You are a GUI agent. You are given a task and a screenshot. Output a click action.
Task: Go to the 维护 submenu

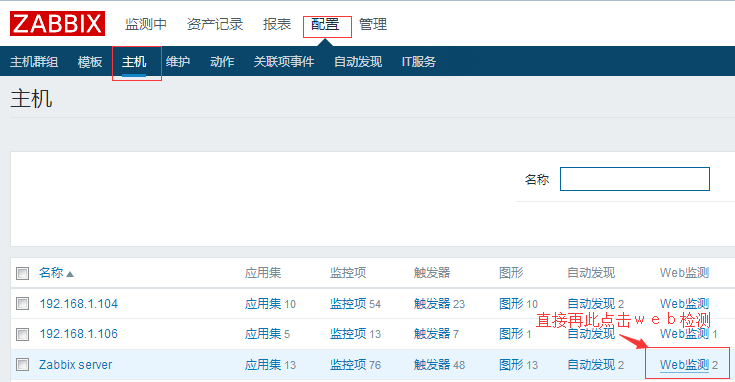click(178, 61)
